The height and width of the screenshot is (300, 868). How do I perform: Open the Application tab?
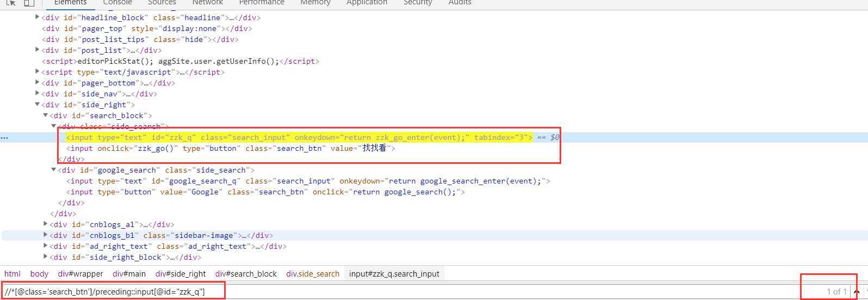pyautogui.click(x=367, y=2)
